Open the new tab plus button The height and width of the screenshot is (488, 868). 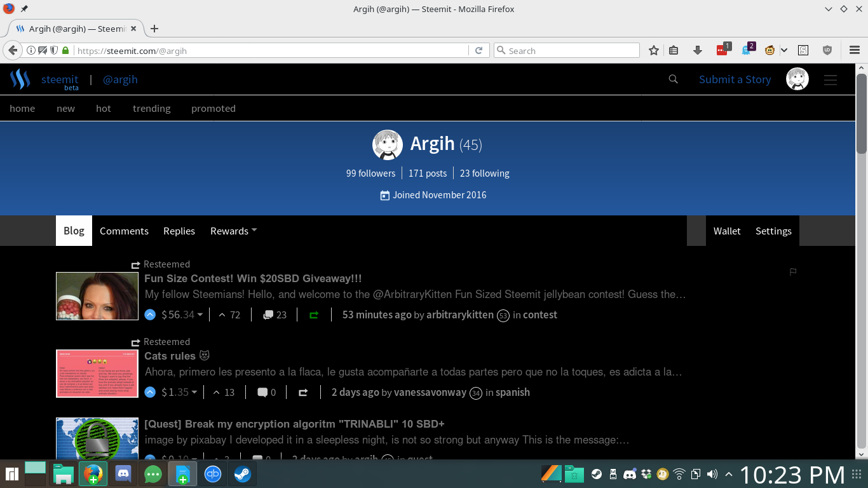point(154,29)
